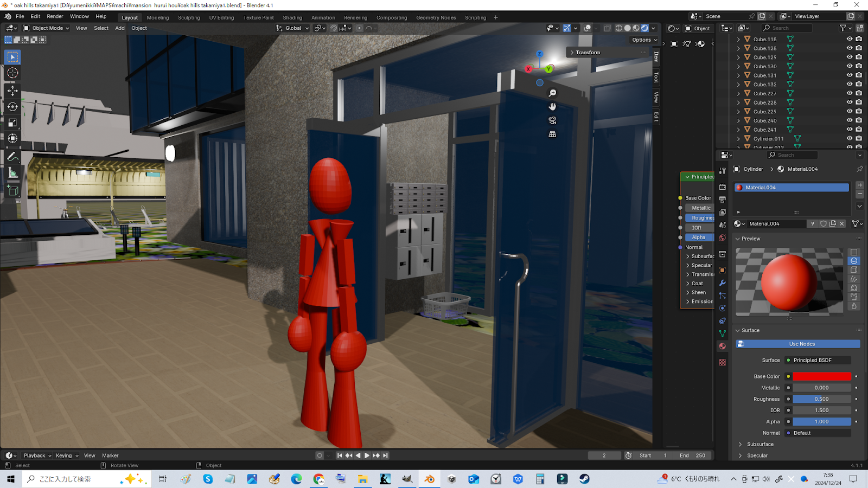This screenshot has width=868, height=488.
Task: Toggle the Use Nodes button
Action: pos(798,344)
